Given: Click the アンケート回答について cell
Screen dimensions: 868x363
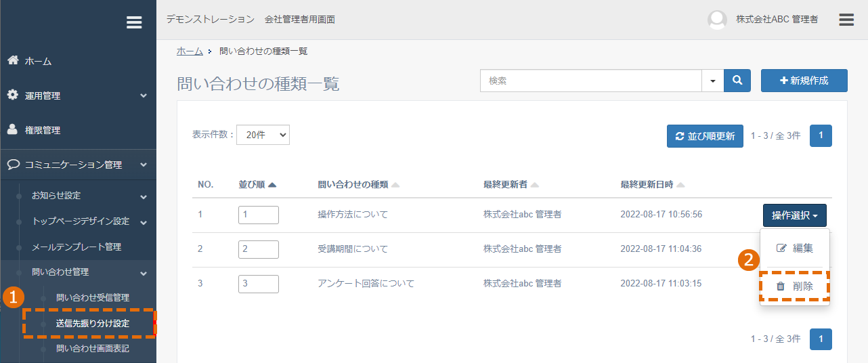Looking at the screenshot, I should coord(366,284).
